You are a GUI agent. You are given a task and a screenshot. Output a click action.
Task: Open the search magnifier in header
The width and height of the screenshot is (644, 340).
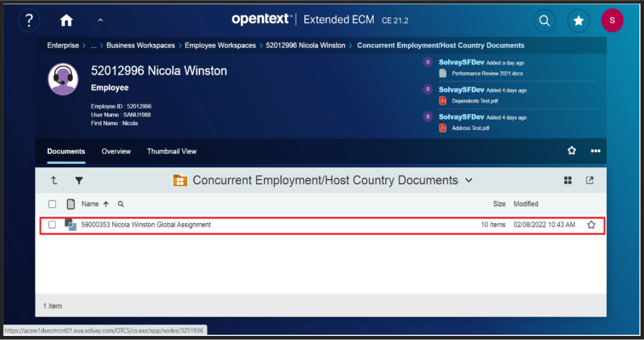point(544,21)
